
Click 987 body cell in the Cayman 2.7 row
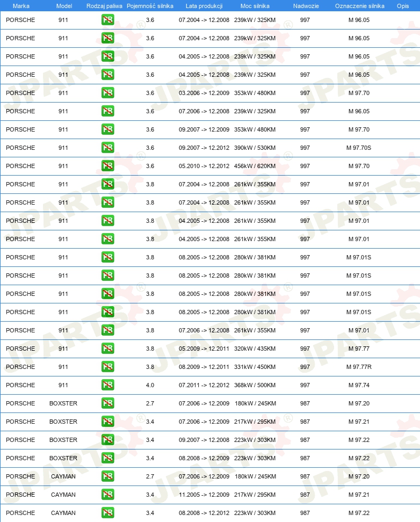(305, 476)
